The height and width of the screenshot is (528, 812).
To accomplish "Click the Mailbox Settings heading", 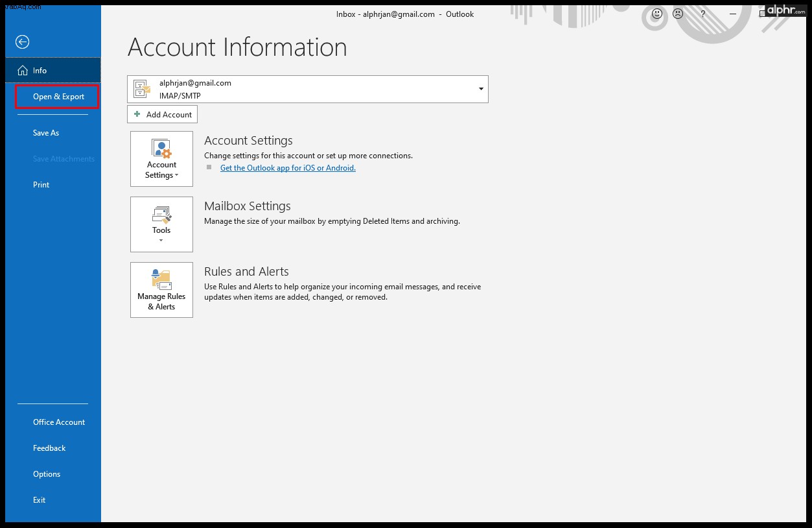I will 248,206.
